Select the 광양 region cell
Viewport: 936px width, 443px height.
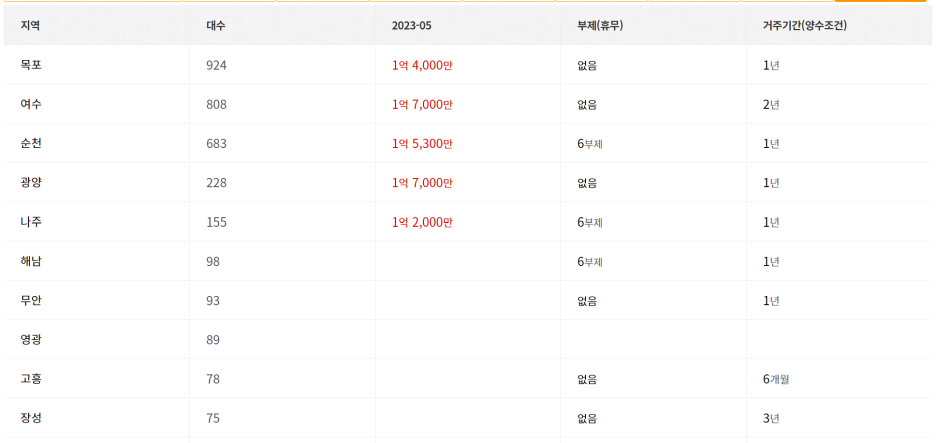coord(31,183)
